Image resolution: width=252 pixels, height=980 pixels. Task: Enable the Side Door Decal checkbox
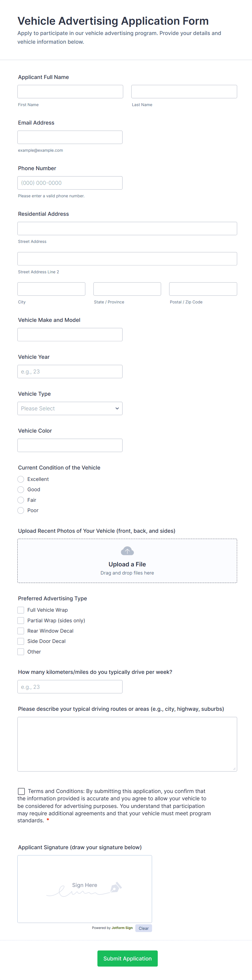pos(21,641)
